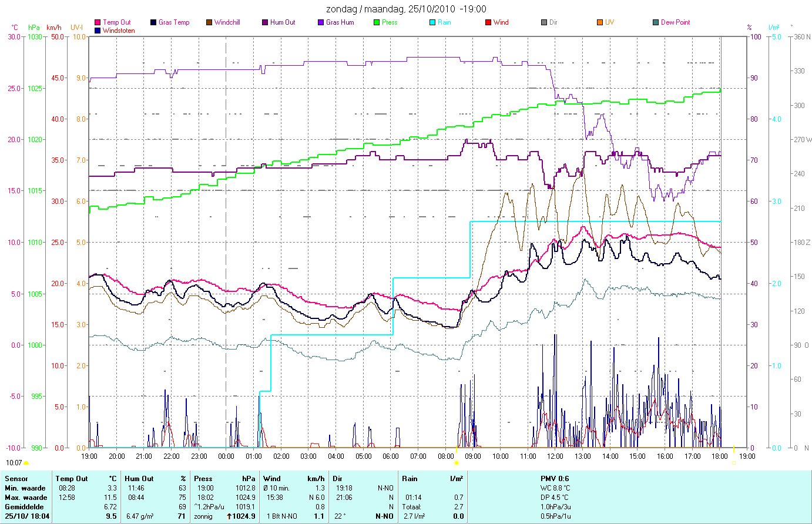Click the cyan Rain legend square
The width and height of the screenshot is (812, 524).
pyautogui.click(x=432, y=22)
